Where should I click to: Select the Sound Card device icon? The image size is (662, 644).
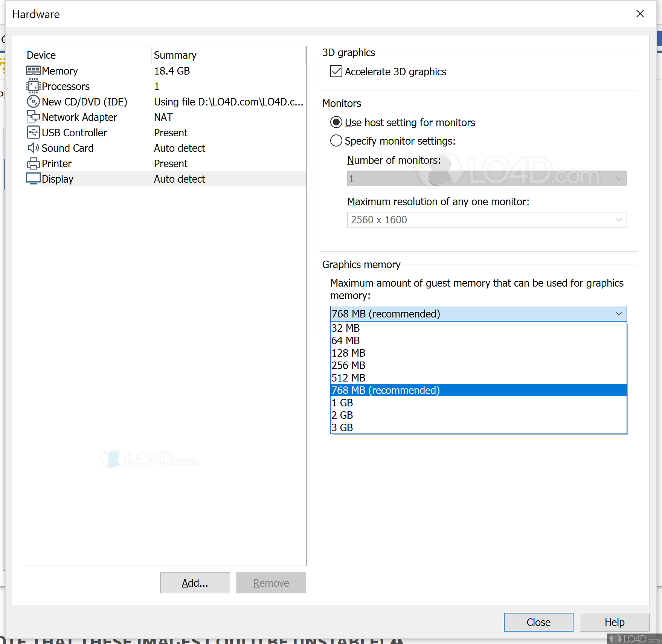[33, 148]
